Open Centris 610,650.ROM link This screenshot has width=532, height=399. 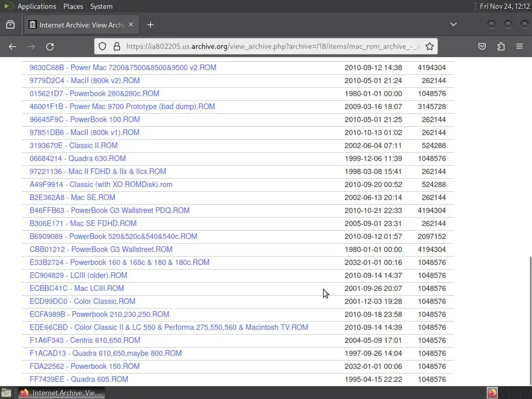(85, 340)
